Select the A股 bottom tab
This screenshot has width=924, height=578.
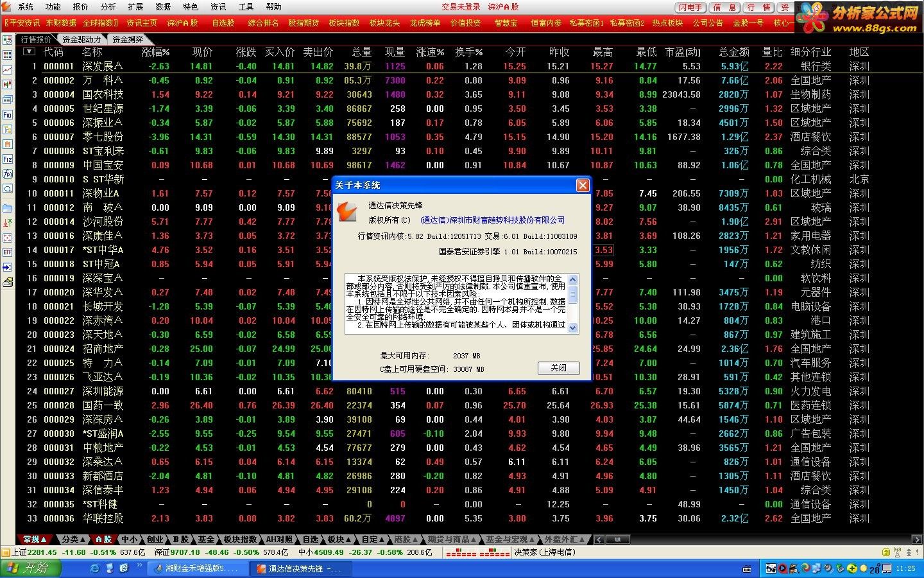click(103, 539)
